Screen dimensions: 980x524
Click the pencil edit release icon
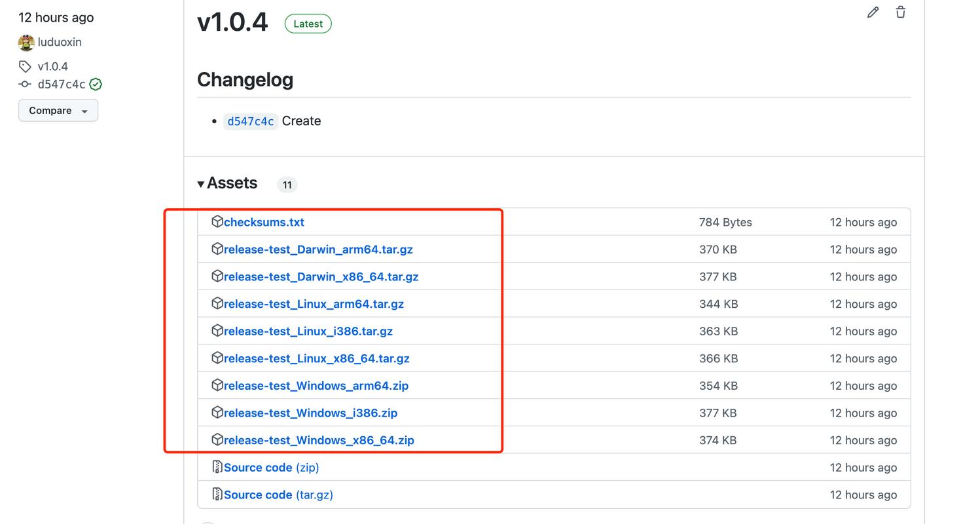[873, 12]
